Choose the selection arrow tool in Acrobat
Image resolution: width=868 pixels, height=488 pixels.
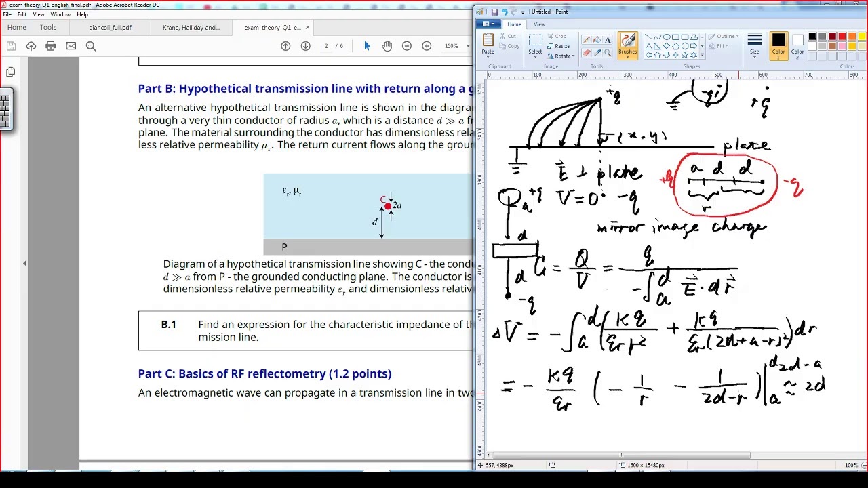367,46
